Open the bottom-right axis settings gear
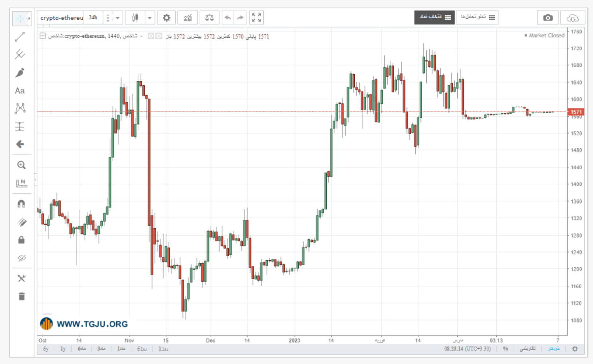Viewport: 593px width, 364px height. coord(575,349)
